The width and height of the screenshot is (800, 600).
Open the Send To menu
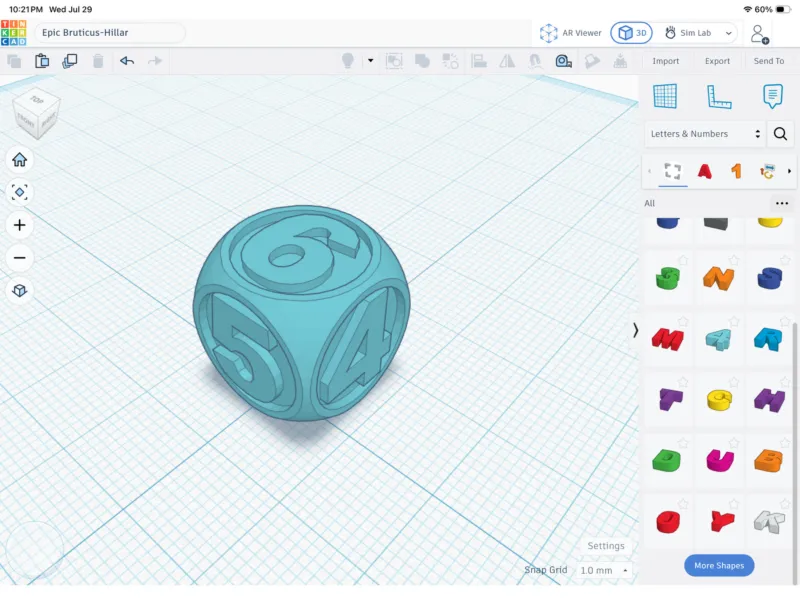click(x=768, y=61)
